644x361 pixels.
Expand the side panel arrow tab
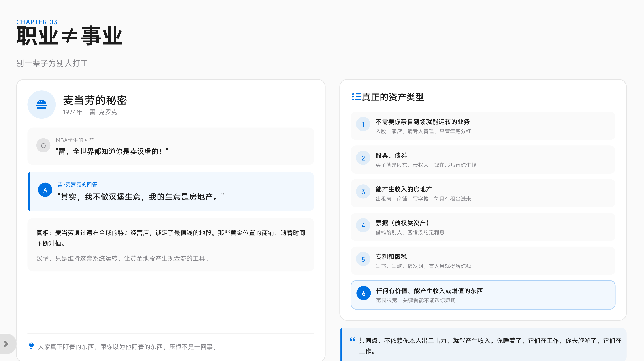(x=7, y=344)
